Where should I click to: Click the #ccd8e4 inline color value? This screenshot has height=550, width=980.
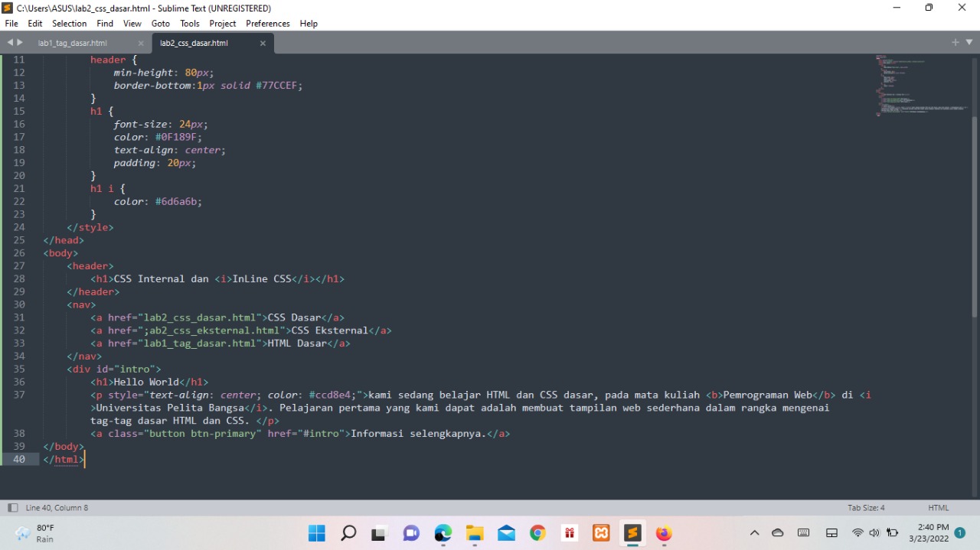330,395
